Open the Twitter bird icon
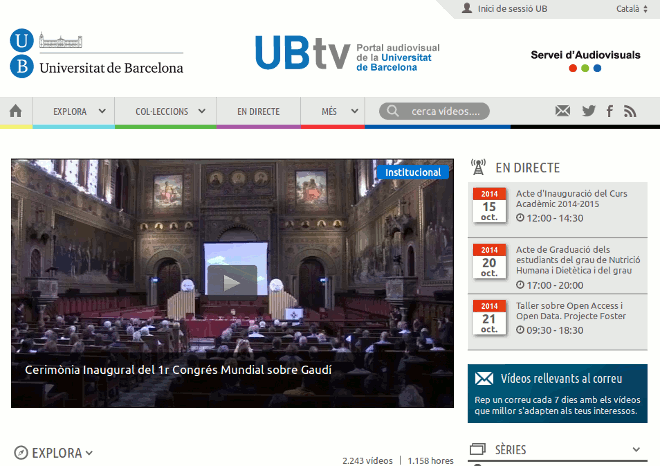This screenshot has width=660, height=466. (x=588, y=111)
